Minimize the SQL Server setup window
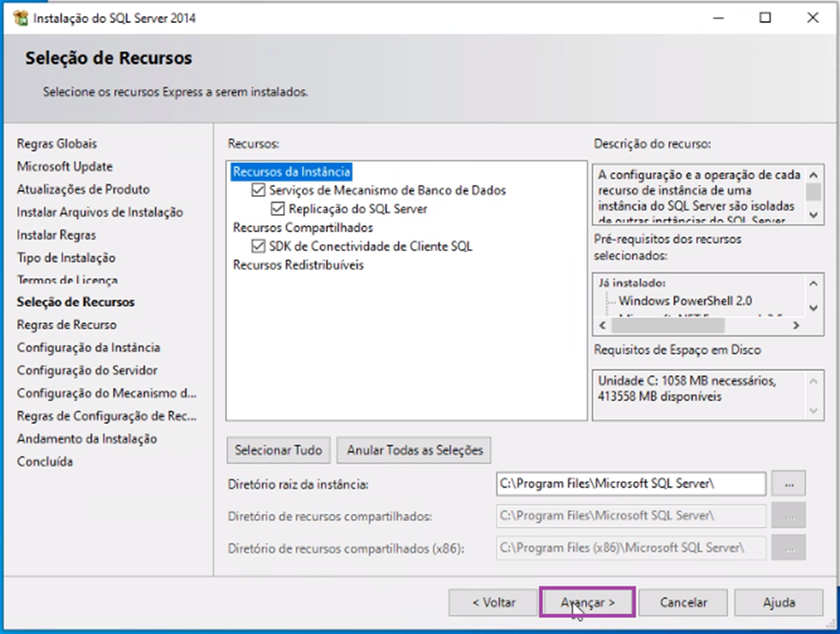 (718, 18)
